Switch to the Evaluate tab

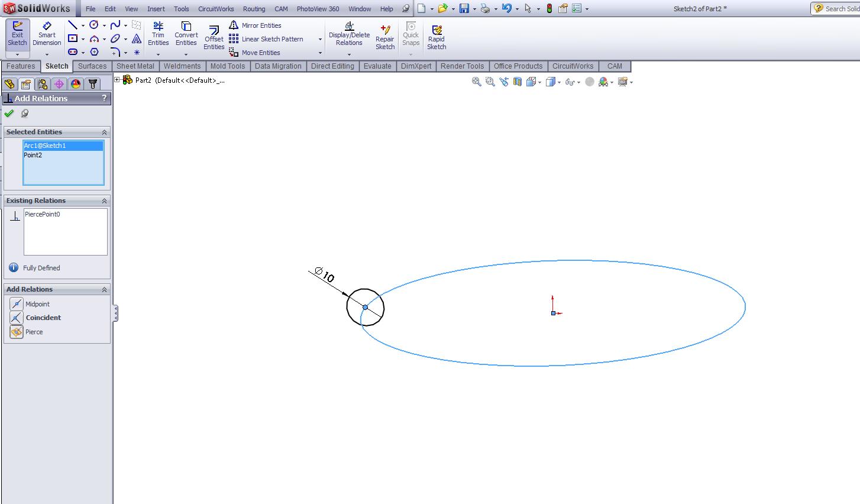(377, 66)
